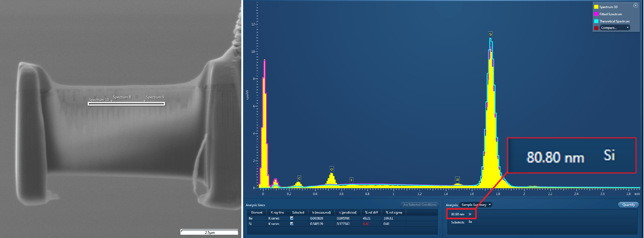This screenshot has width=644, height=238.
Task: Open the Sample Summary analysis dropdown
Action: point(476,205)
